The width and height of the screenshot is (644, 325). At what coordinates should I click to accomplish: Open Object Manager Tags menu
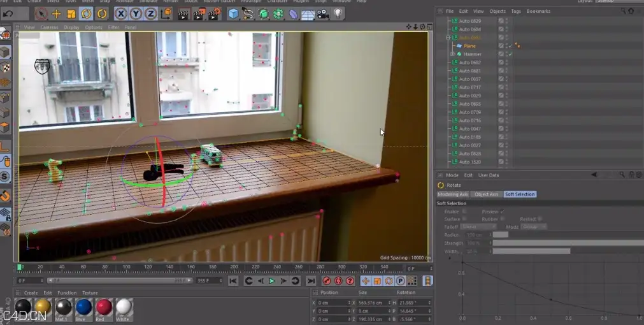516,11
